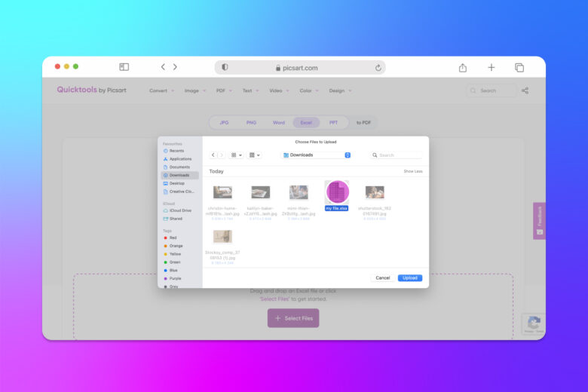
Task: Switch to the JPG tab
Action: pos(224,123)
